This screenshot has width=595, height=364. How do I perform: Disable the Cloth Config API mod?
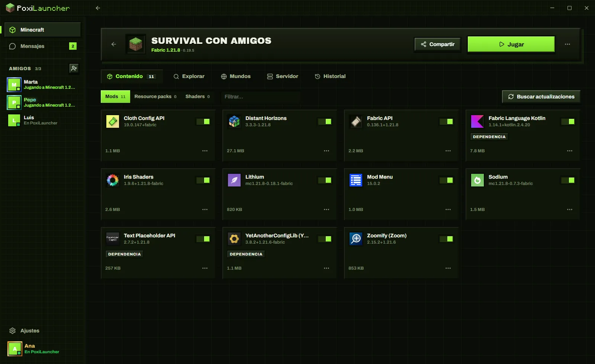pyautogui.click(x=203, y=121)
